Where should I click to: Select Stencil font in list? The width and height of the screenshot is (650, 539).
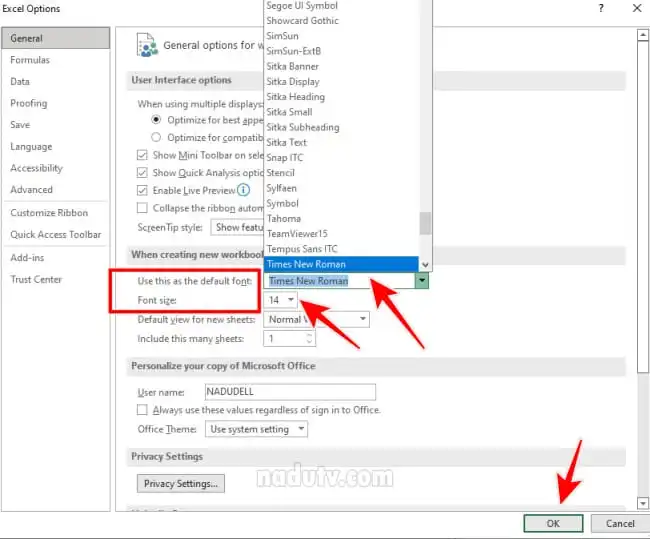[341, 172]
